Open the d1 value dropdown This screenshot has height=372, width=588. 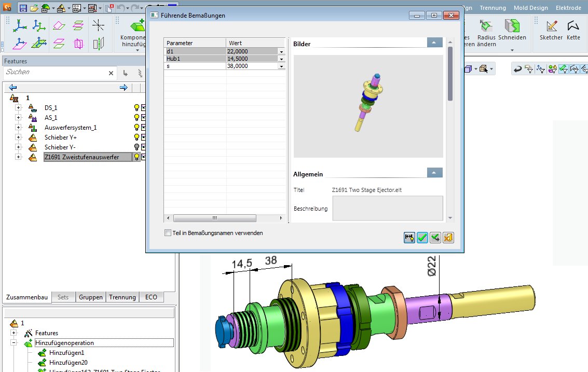click(x=281, y=52)
